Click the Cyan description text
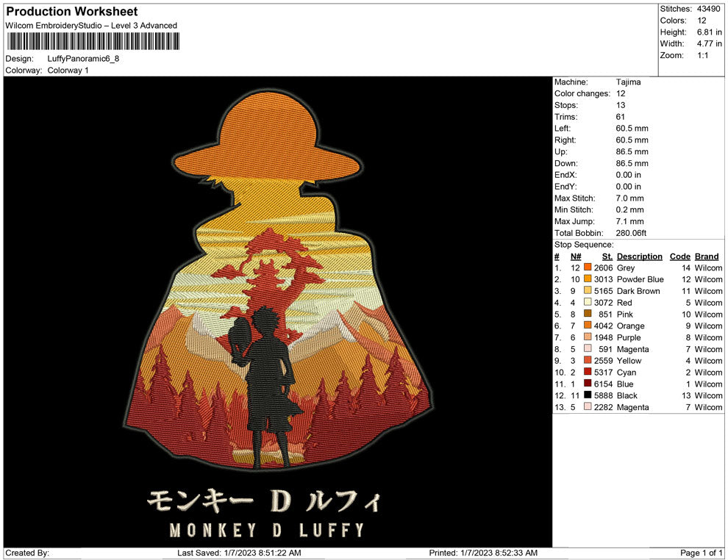 point(627,372)
